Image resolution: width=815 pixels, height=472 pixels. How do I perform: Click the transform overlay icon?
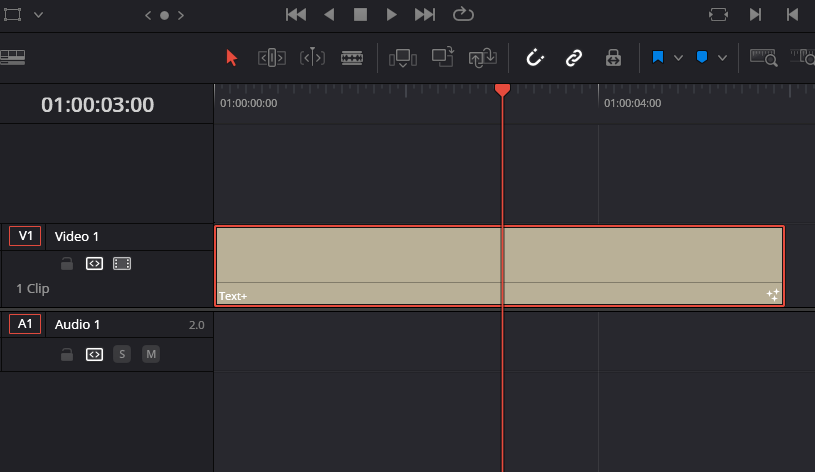point(12,15)
